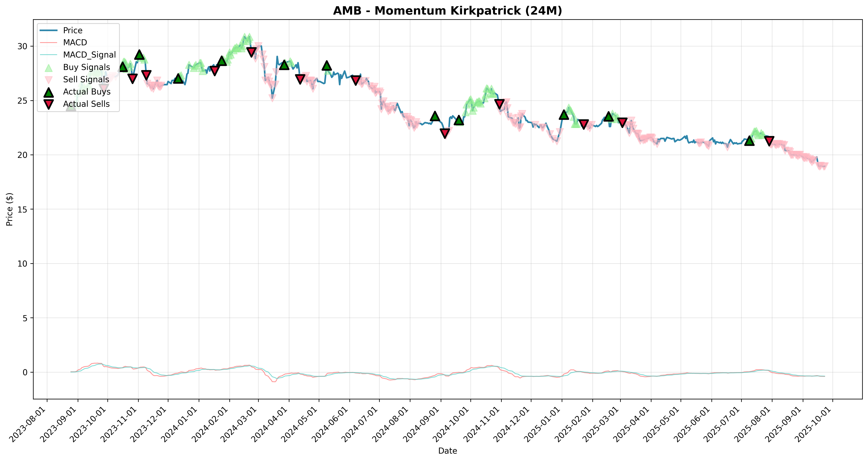The width and height of the screenshot is (868, 461).
Task: Select the Sell Signals legend marker
Action: click(49, 80)
